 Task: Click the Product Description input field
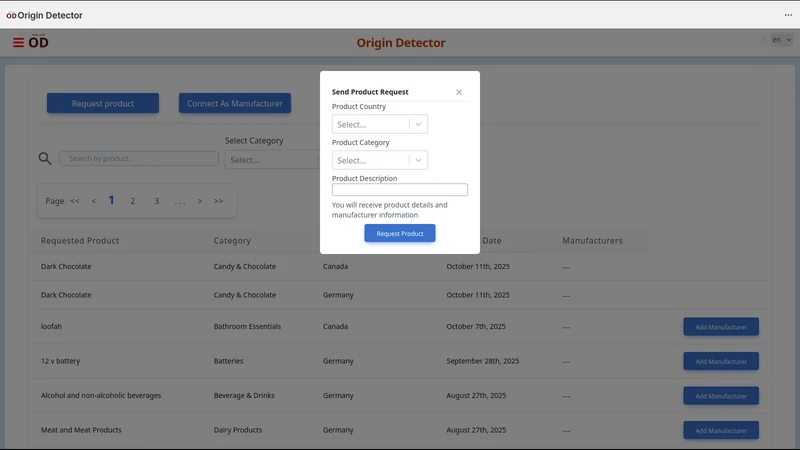pyautogui.click(x=399, y=190)
